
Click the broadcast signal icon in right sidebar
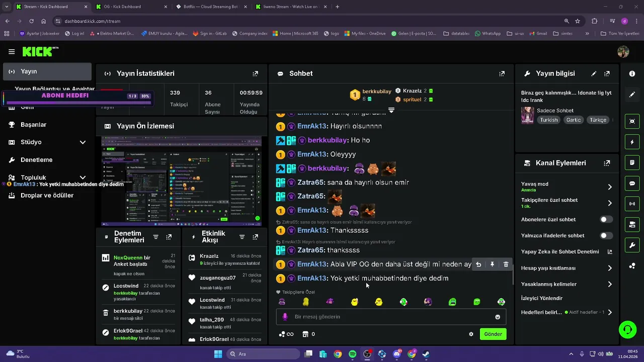point(632,204)
